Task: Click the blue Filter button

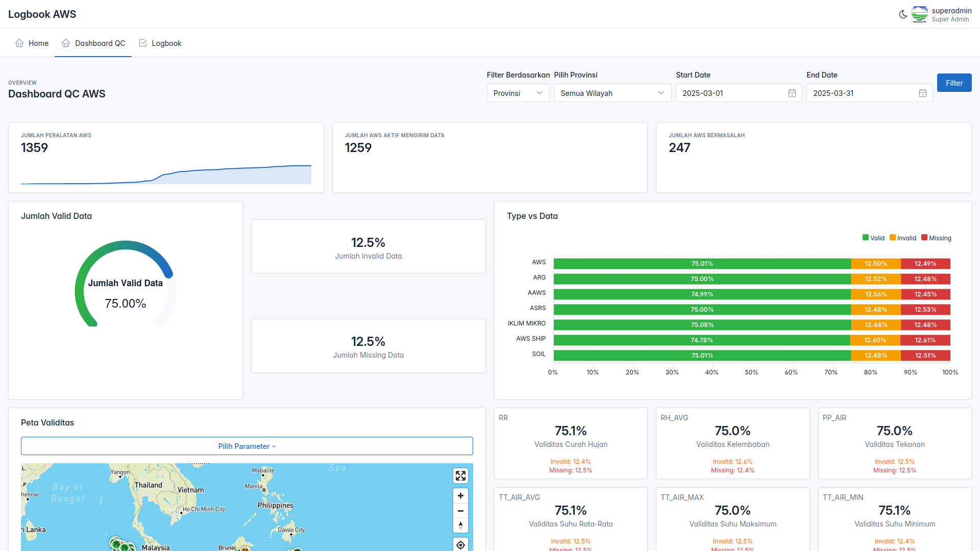Action: click(x=953, y=83)
